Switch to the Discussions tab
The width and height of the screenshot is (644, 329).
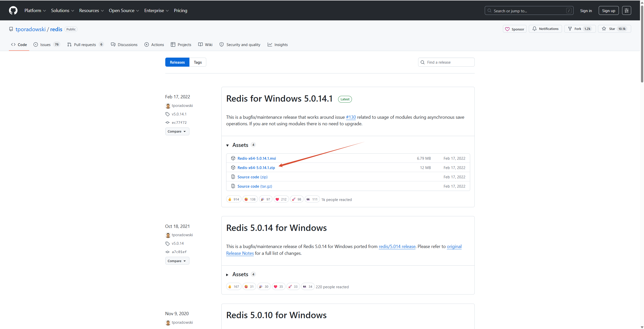click(124, 45)
